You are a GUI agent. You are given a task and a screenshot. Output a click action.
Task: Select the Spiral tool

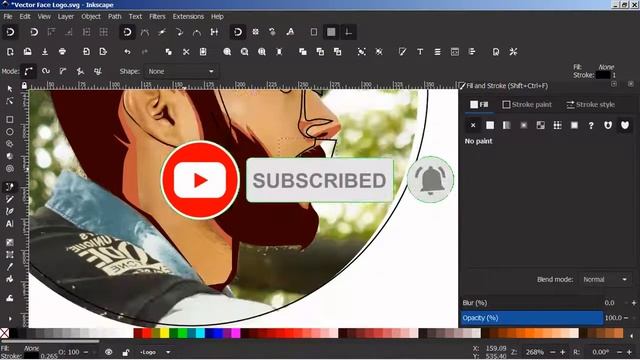[x=10, y=168]
